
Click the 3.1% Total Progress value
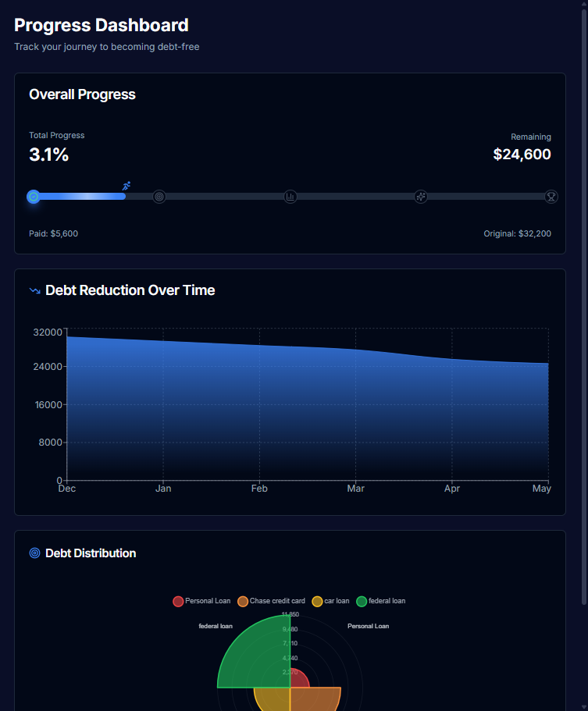click(48, 155)
